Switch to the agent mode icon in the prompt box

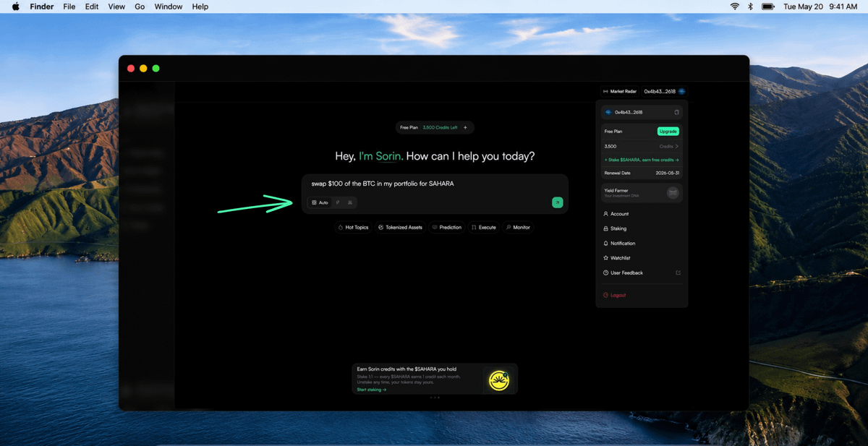point(350,202)
